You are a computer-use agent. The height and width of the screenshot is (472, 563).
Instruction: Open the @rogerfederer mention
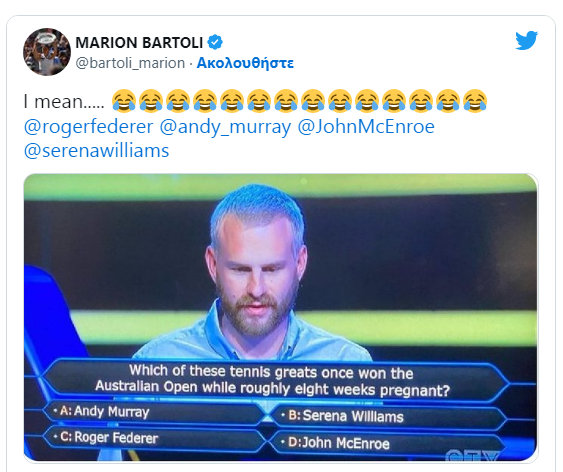tap(89, 127)
